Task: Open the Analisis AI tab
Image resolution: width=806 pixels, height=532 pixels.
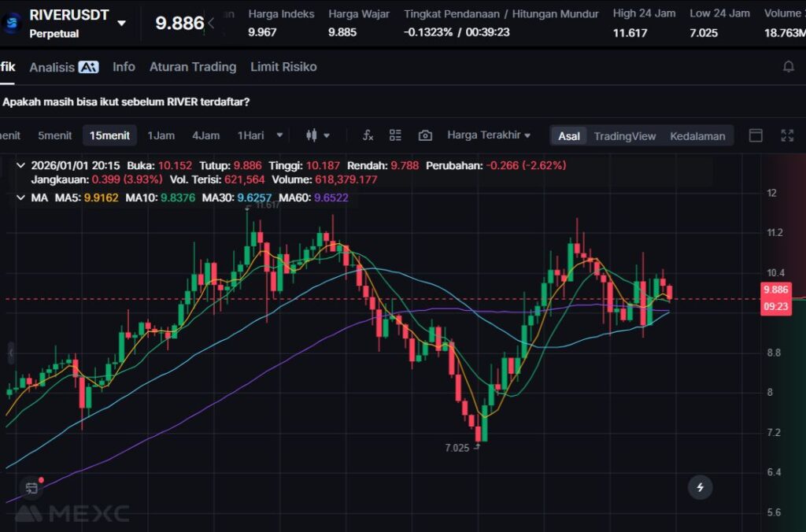Action: 63,67
